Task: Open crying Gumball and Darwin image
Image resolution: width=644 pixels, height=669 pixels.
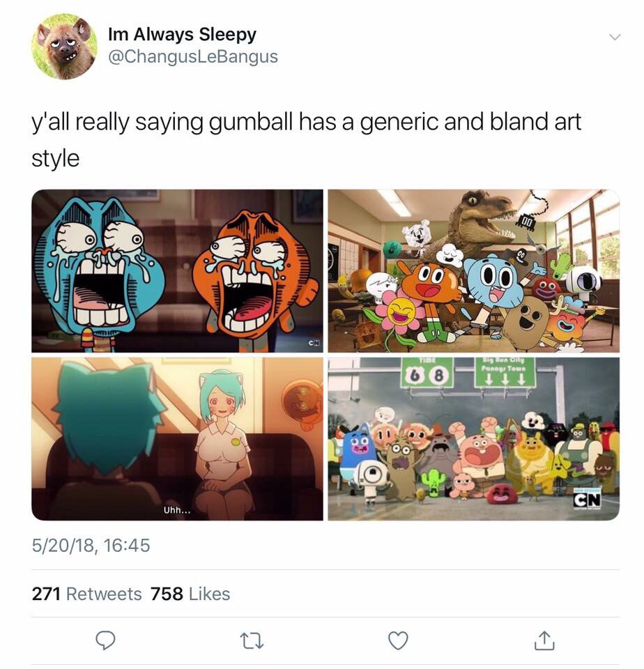Action: (x=177, y=271)
